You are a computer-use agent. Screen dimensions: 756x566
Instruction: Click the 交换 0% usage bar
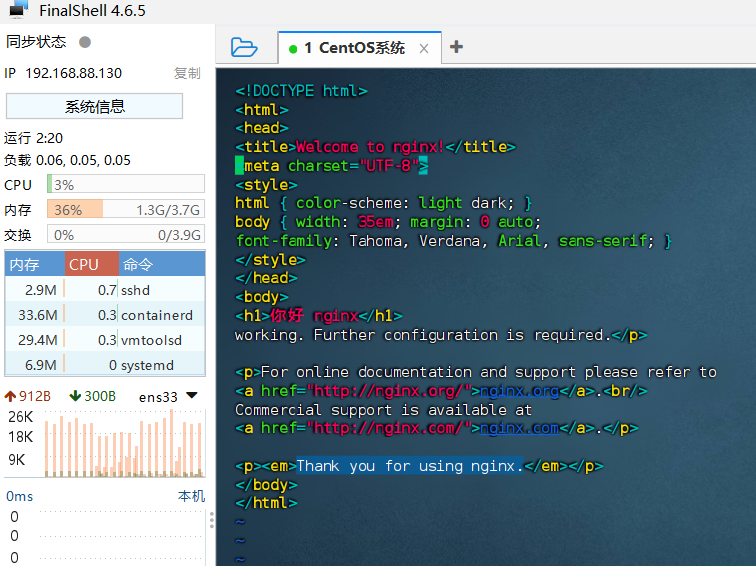[x=126, y=235]
